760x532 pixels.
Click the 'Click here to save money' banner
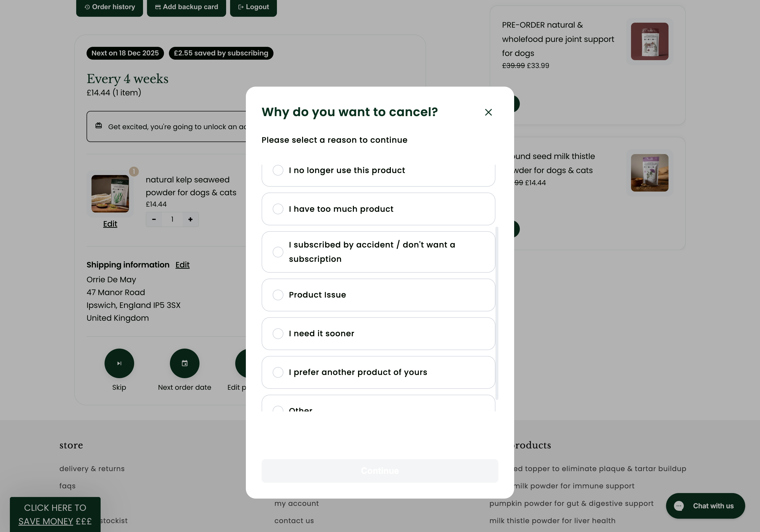(x=55, y=514)
